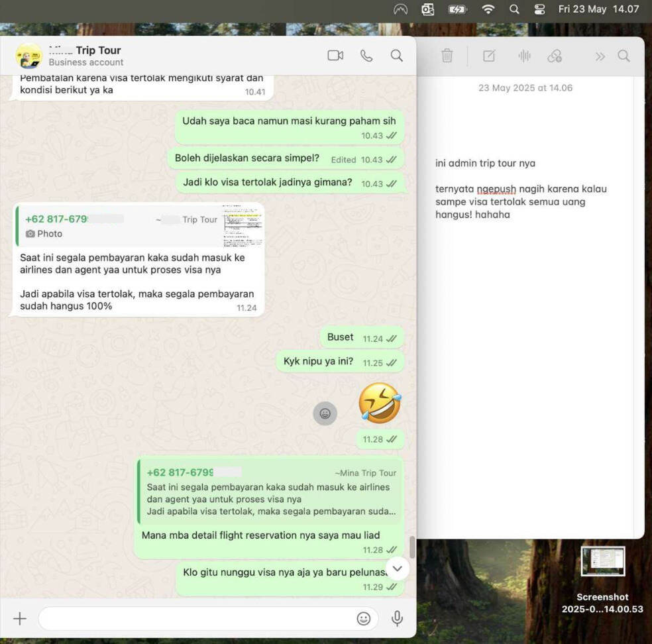Open emoji picker in message bar
The height and width of the screenshot is (644, 652).
point(363,619)
